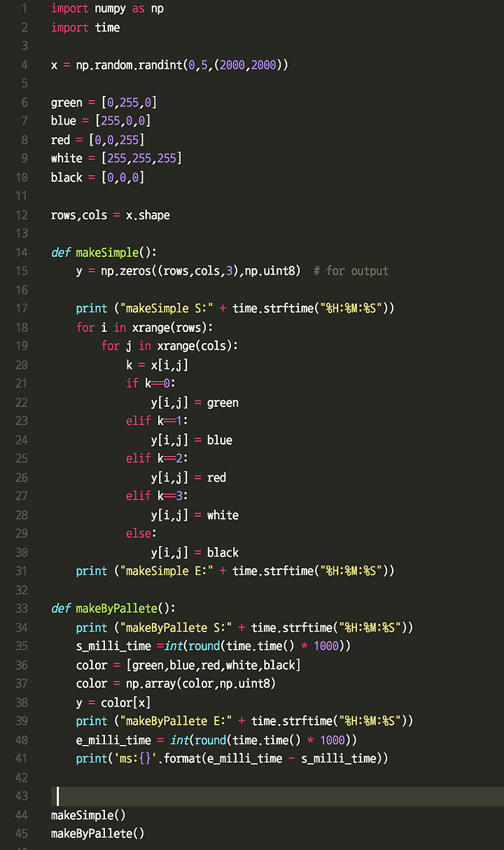Click the 'red = [0,0,255]' assignment
The width and height of the screenshot is (504, 850).
click(x=97, y=140)
